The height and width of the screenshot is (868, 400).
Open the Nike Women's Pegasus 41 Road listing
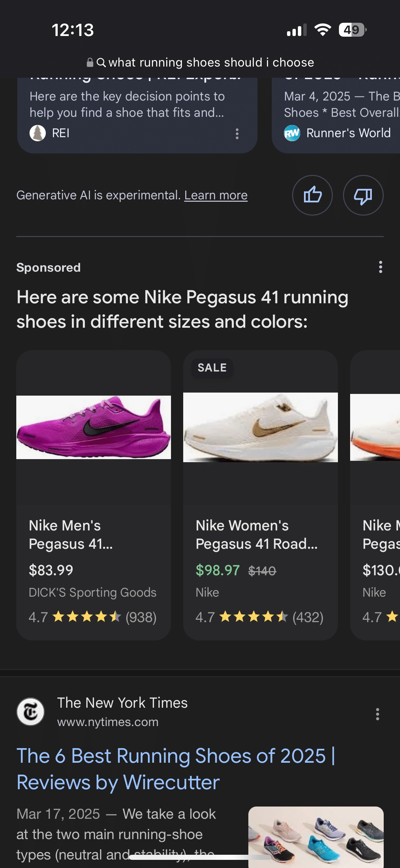(x=256, y=535)
